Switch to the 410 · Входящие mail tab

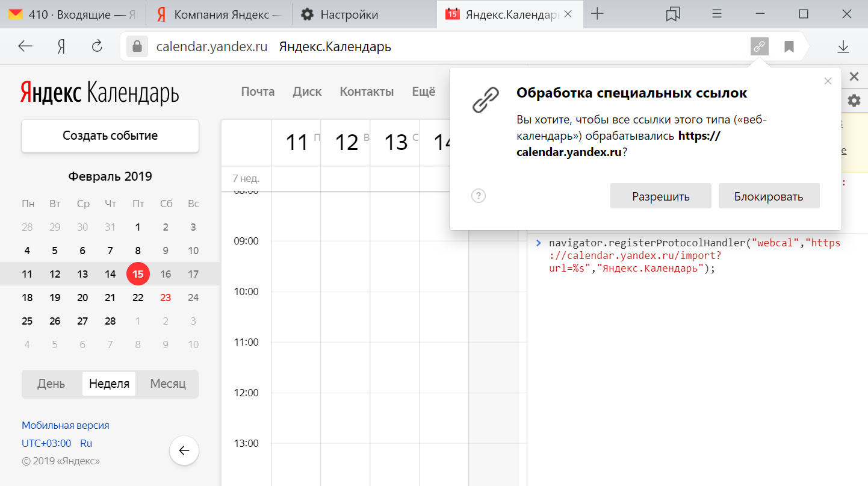coord(73,14)
